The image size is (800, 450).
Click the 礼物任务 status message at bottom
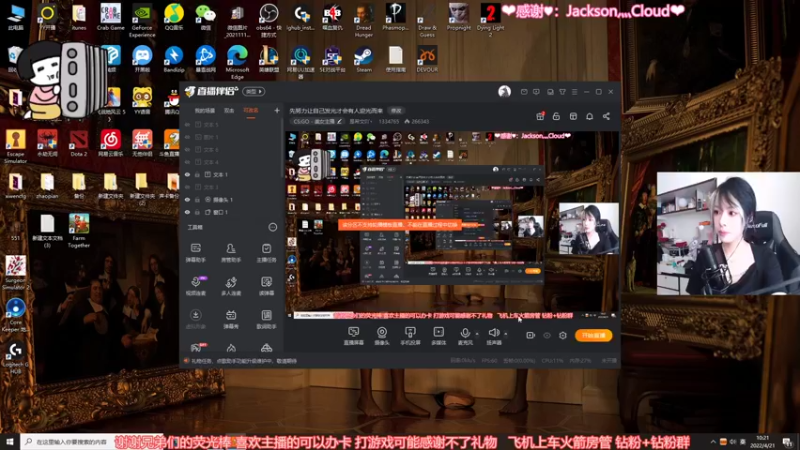pyautogui.click(x=243, y=361)
